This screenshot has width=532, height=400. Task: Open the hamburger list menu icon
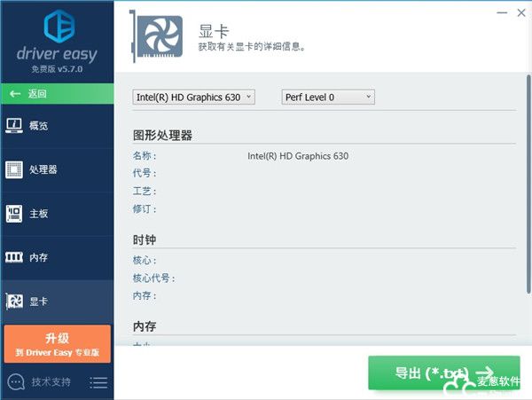click(x=98, y=382)
